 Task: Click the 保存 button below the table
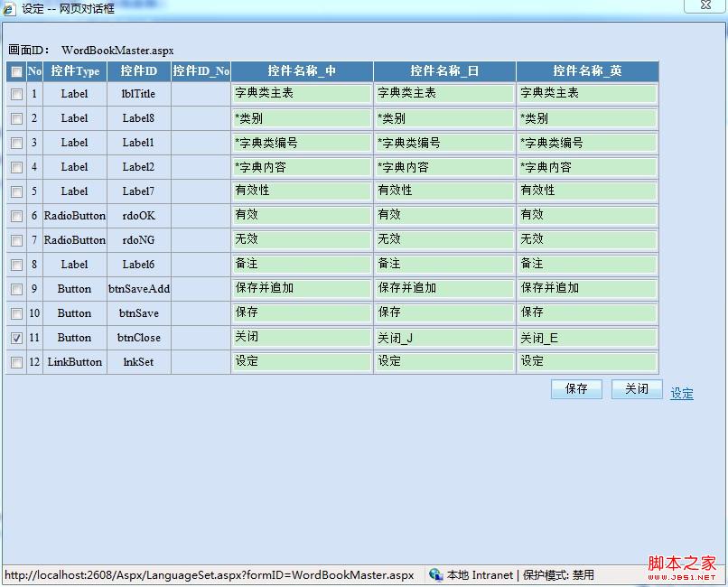point(576,389)
